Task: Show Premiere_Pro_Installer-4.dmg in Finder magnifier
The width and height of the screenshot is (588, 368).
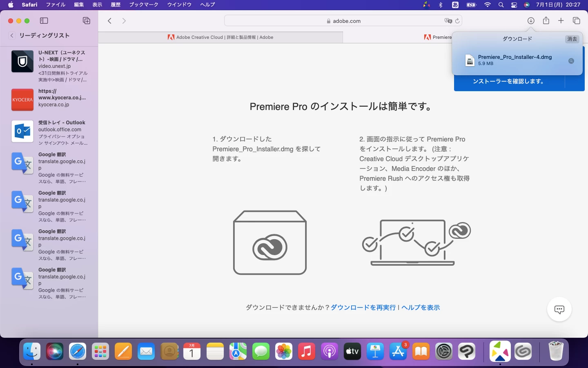Action: 571,61
